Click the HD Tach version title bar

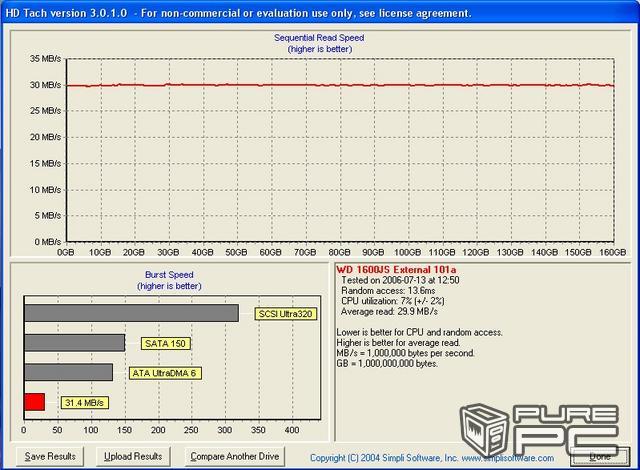point(320,13)
